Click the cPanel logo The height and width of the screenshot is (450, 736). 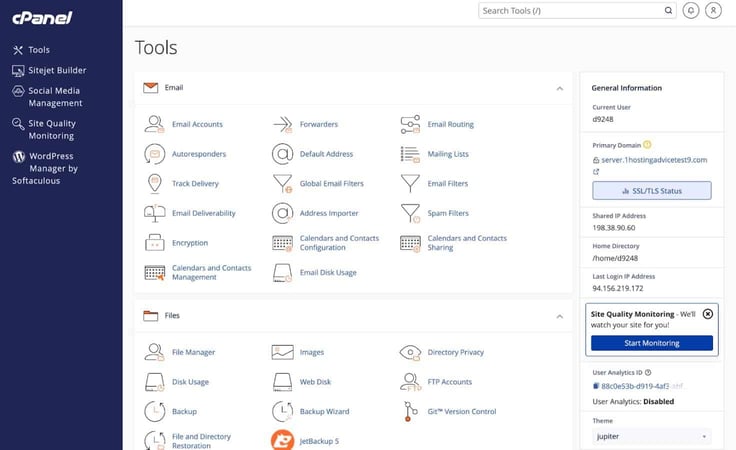tap(42, 18)
